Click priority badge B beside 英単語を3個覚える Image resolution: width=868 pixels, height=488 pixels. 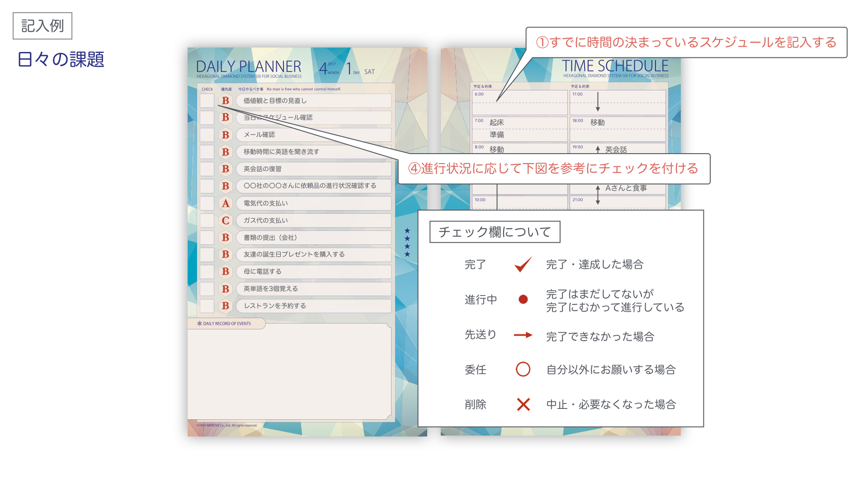[226, 289]
